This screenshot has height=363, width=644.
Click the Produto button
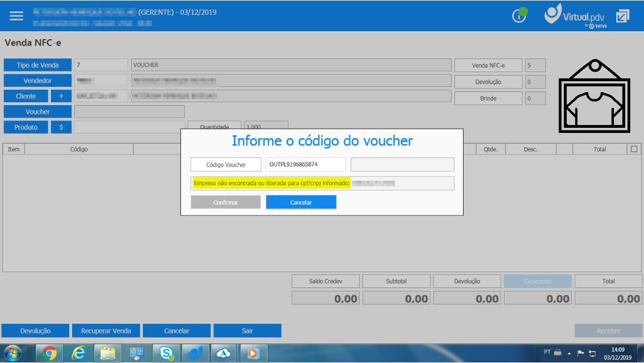[26, 127]
